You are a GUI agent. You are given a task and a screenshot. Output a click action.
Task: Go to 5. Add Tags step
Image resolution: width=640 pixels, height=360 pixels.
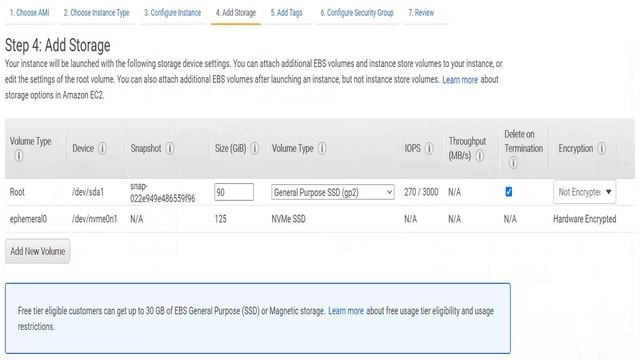point(287,13)
